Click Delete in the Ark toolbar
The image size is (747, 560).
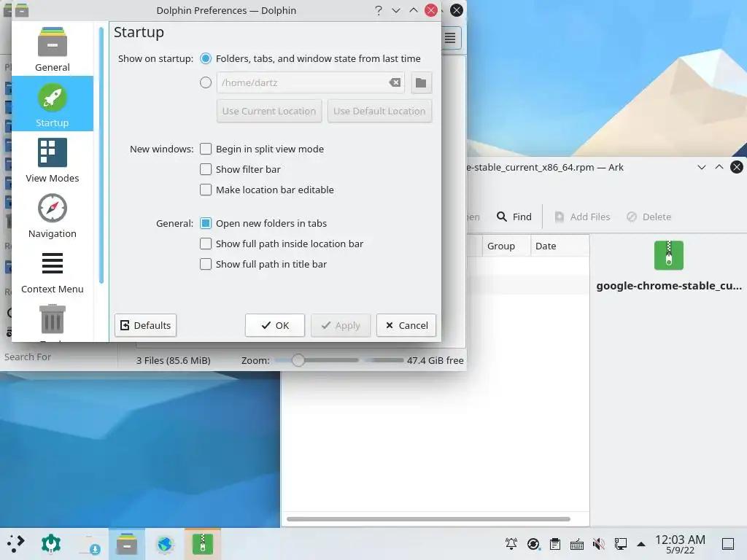pos(649,217)
